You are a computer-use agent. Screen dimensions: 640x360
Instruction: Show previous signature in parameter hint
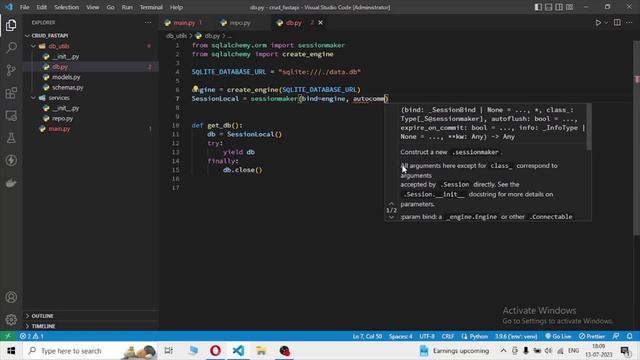[391, 203]
